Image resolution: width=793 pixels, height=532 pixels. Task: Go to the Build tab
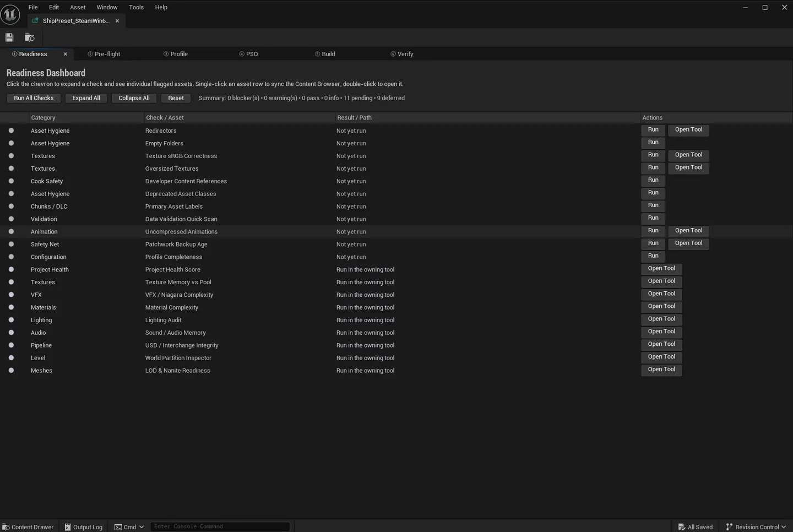pos(325,54)
